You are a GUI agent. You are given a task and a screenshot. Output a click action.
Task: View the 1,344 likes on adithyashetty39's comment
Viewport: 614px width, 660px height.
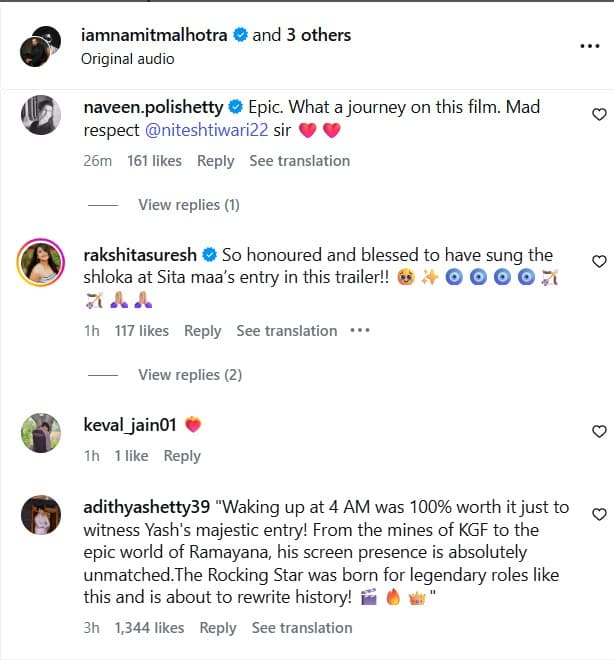pyautogui.click(x=149, y=628)
